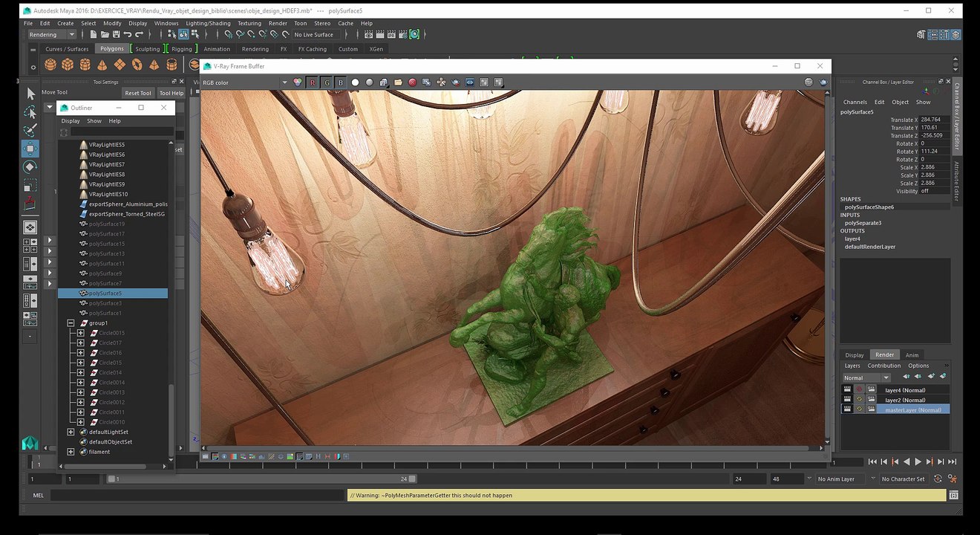This screenshot has width=980, height=535.
Task: Save the rendered image in V-Ray Frame Buffer
Action: tap(384, 82)
